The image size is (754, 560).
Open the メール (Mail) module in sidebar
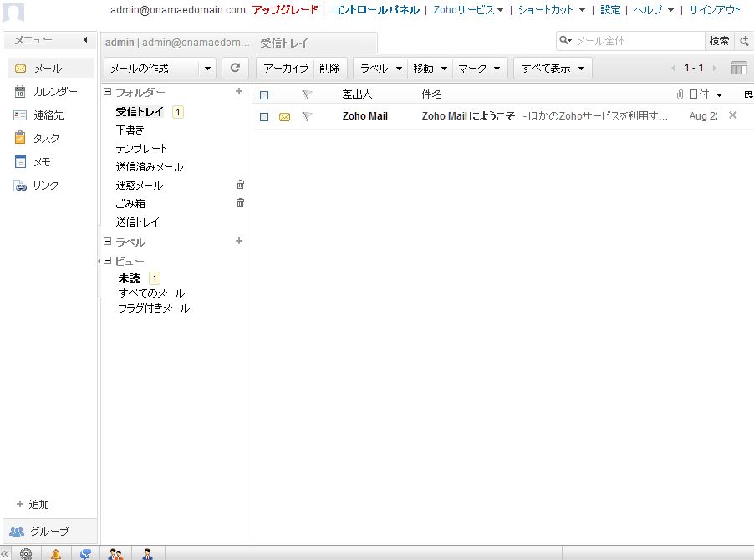point(50,69)
